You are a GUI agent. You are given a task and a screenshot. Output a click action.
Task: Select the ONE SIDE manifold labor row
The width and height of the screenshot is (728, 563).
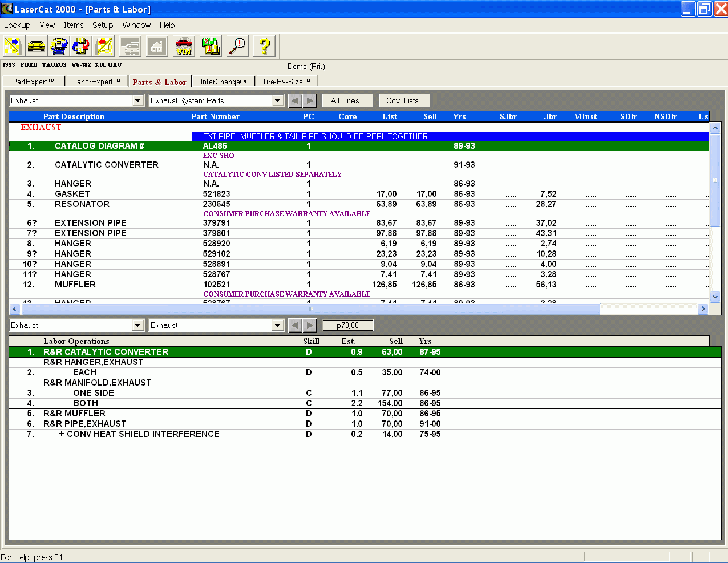[365, 393]
